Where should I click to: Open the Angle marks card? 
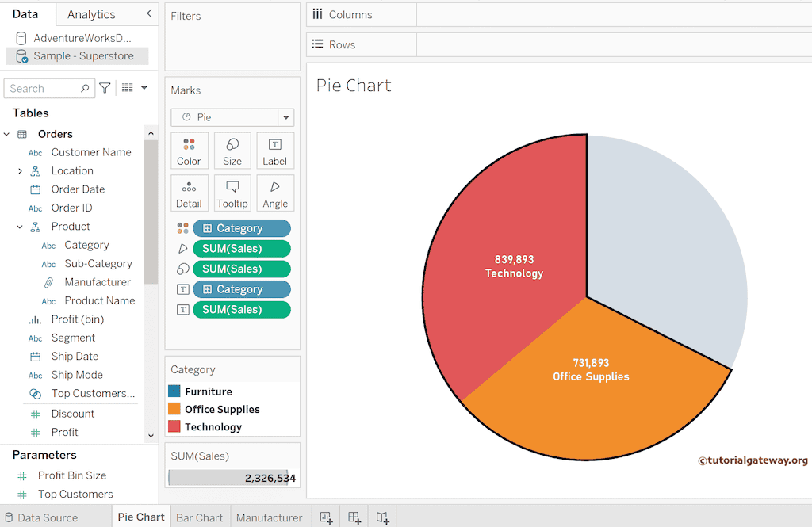coord(275,193)
